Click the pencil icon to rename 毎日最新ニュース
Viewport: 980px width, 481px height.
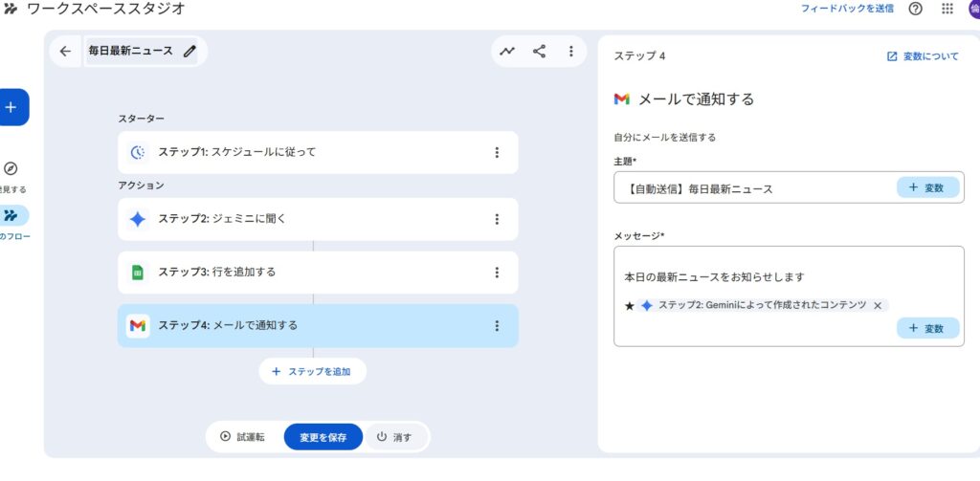189,52
